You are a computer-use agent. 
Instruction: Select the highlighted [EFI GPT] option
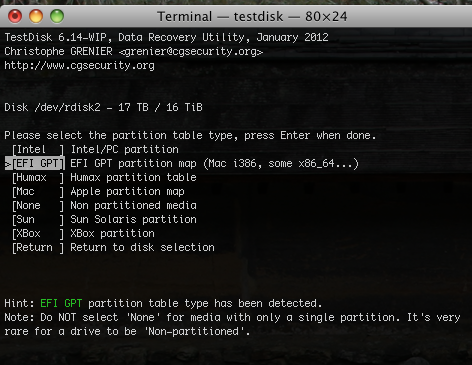(38, 164)
